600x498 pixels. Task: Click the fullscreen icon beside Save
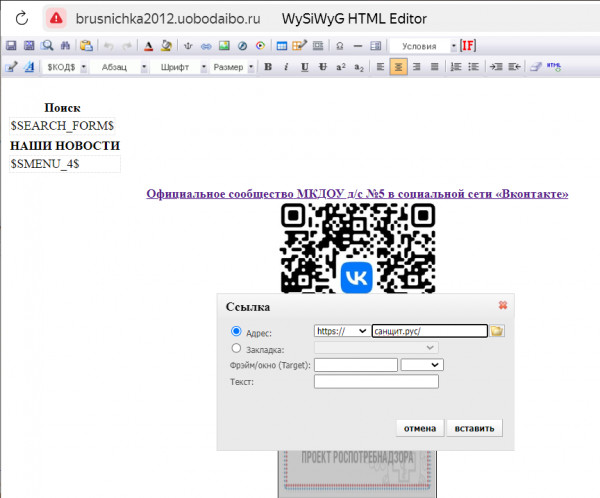29,46
